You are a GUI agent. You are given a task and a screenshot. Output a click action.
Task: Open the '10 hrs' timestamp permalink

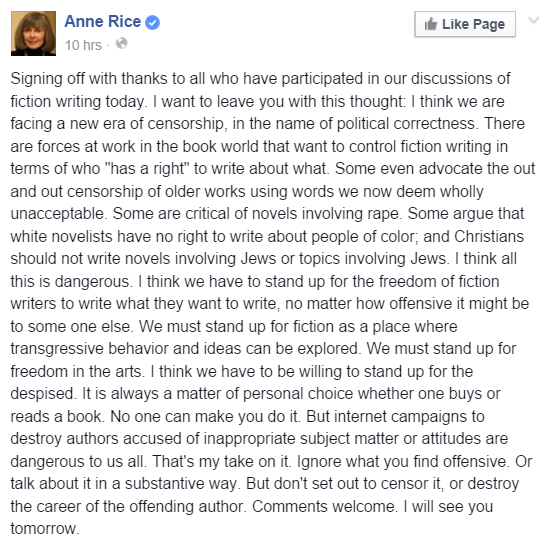[83, 45]
